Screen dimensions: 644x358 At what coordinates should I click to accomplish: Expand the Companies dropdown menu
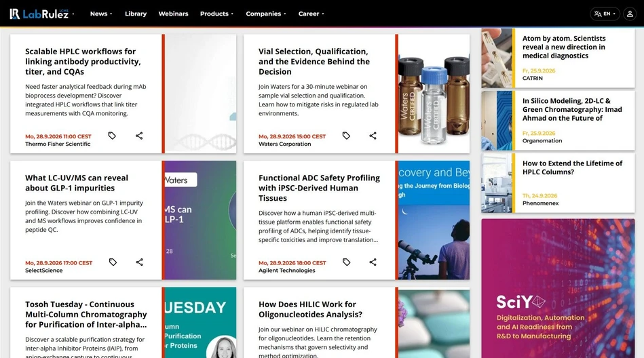coord(266,14)
